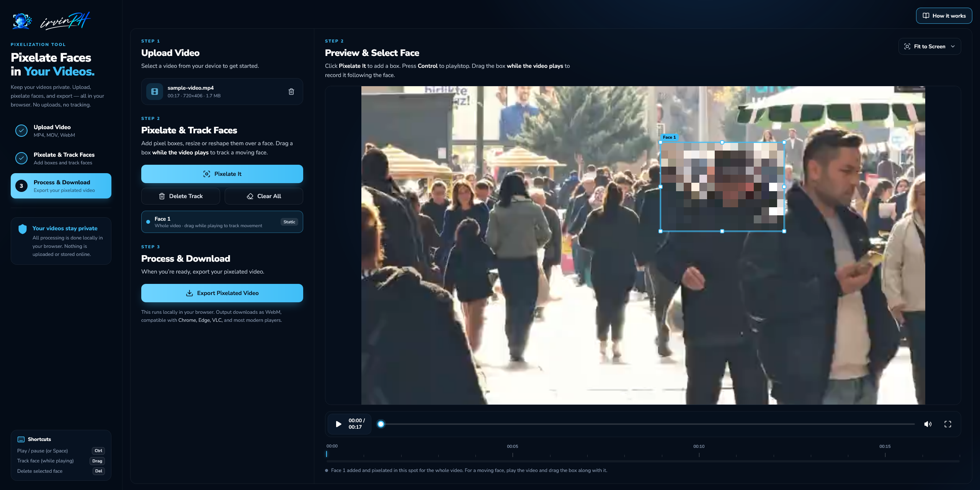Click the bottom-right handle of Face 1 box

(784, 231)
